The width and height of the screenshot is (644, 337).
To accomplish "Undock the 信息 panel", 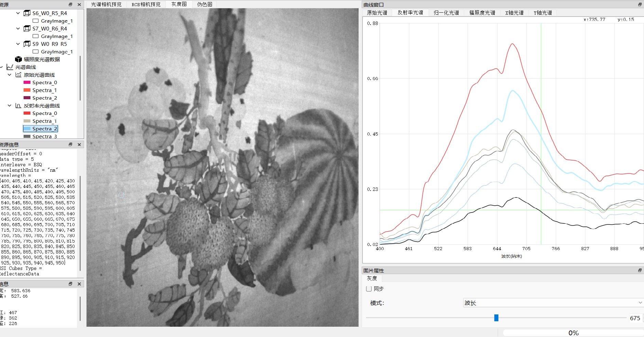I will coord(70,284).
